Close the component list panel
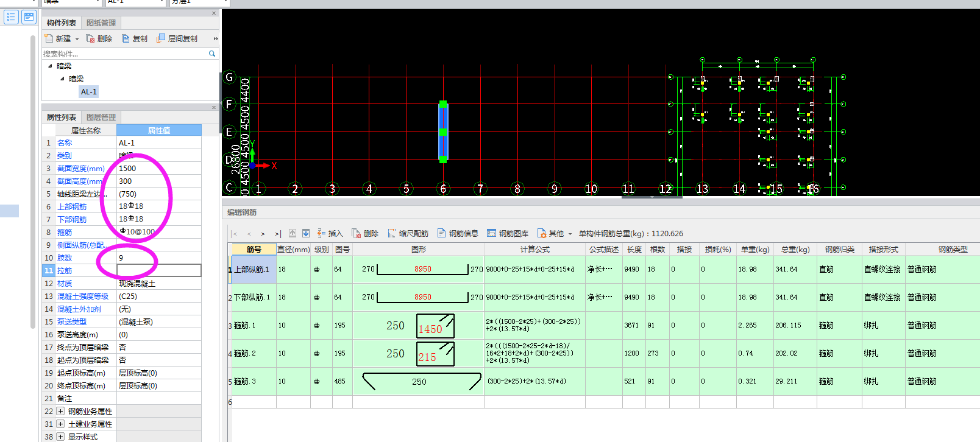Viewport: 980px width, 442px height. 214,13
